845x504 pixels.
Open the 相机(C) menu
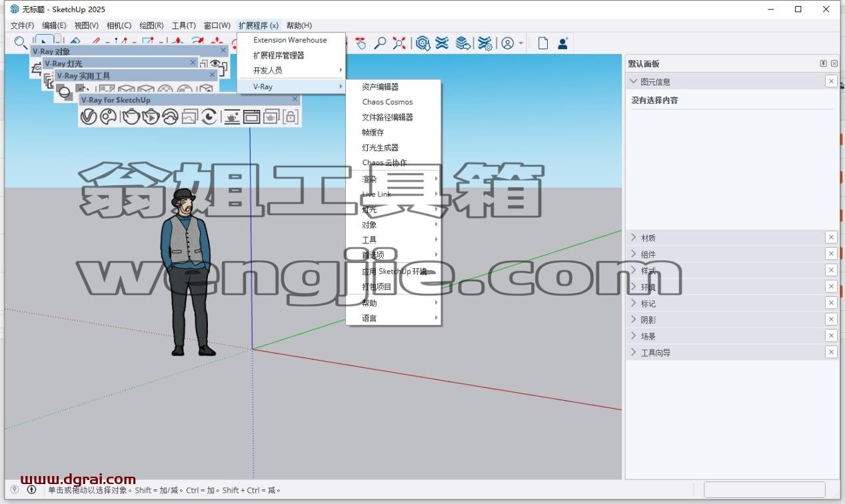click(x=119, y=25)
